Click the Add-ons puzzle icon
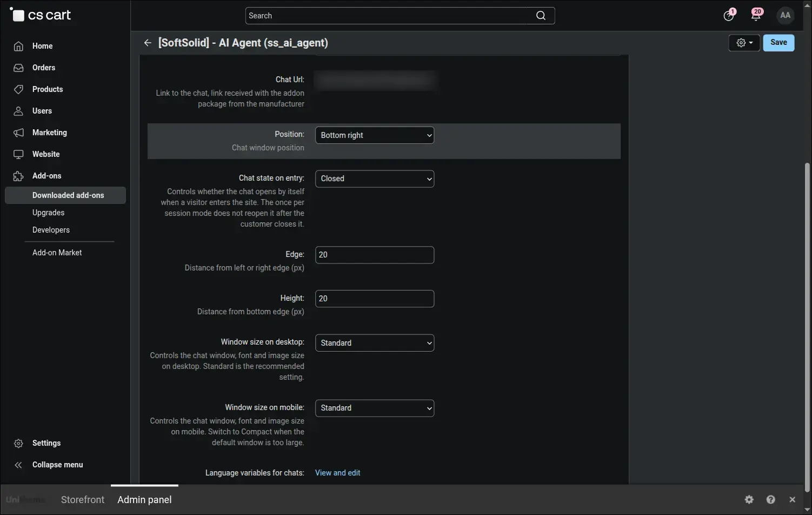 click(18, 176)
